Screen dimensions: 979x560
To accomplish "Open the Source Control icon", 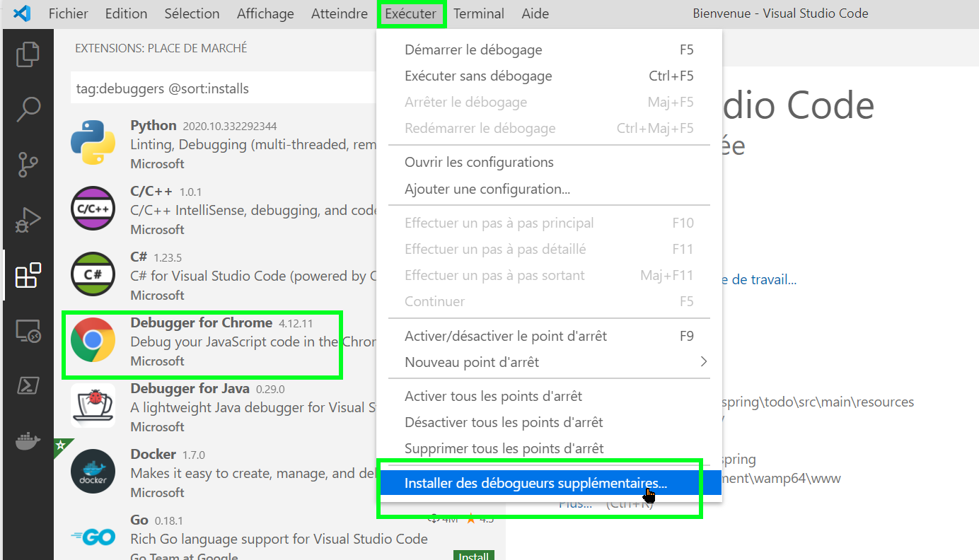I will pos(28,165).
